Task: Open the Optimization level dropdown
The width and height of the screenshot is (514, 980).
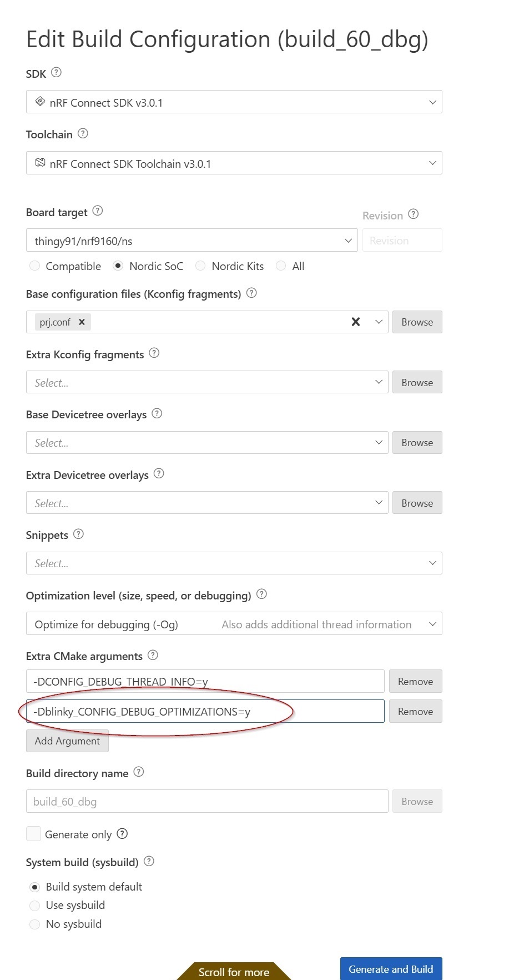Action: (234, 624)
